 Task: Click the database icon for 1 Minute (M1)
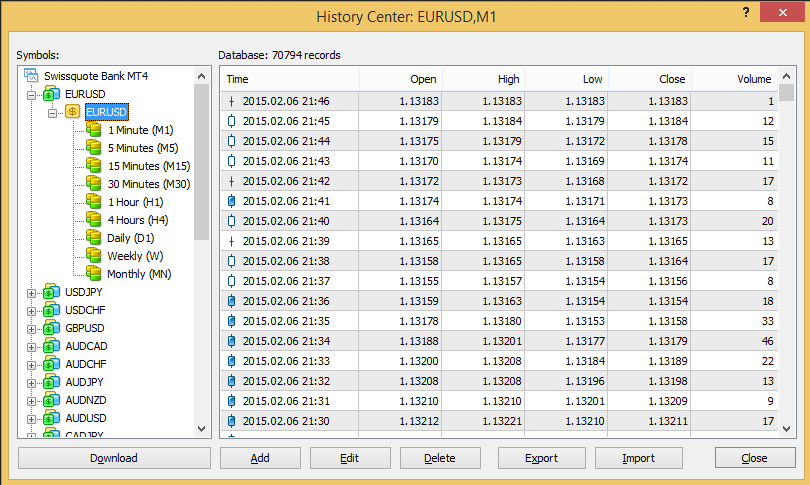[94, 130]
